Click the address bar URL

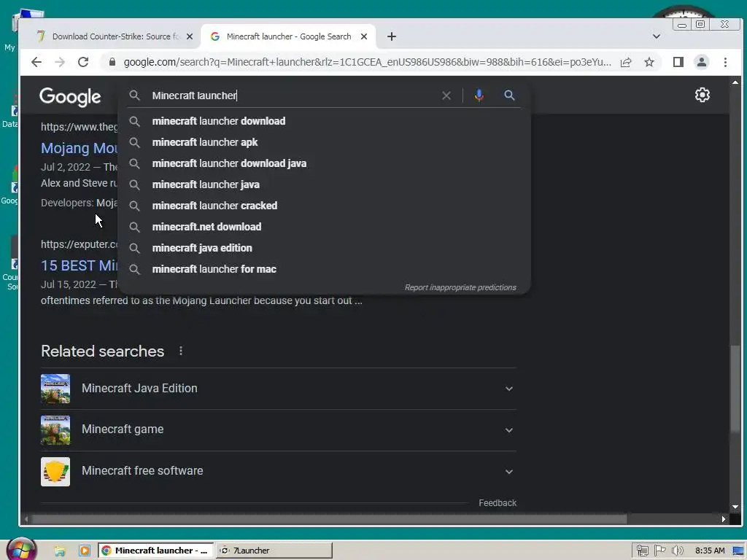[x=367, y=62]
